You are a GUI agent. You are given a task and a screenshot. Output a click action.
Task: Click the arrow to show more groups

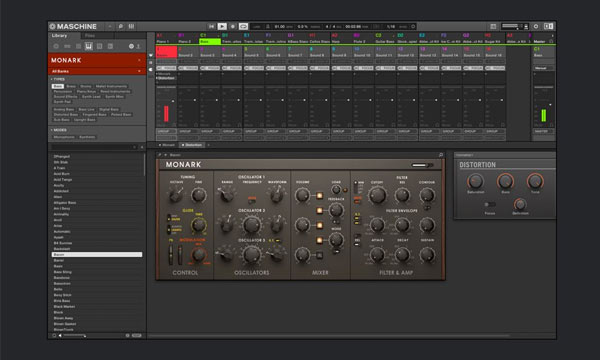coord(552,36)
